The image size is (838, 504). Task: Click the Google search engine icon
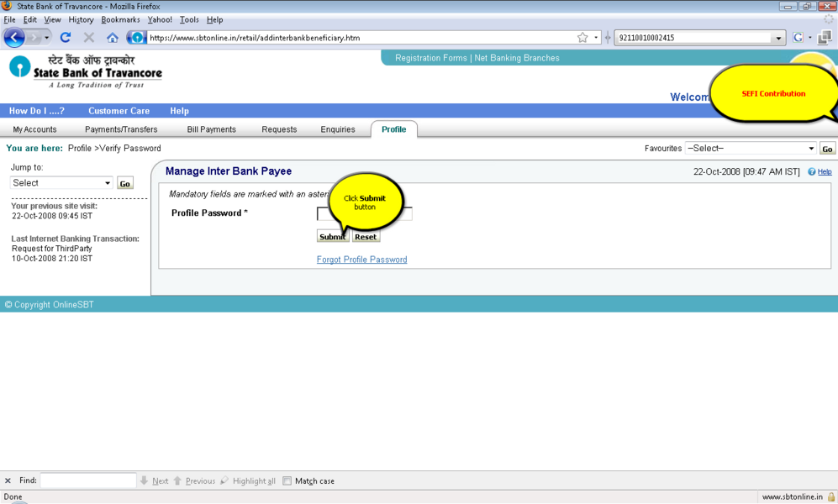point(798,38)
